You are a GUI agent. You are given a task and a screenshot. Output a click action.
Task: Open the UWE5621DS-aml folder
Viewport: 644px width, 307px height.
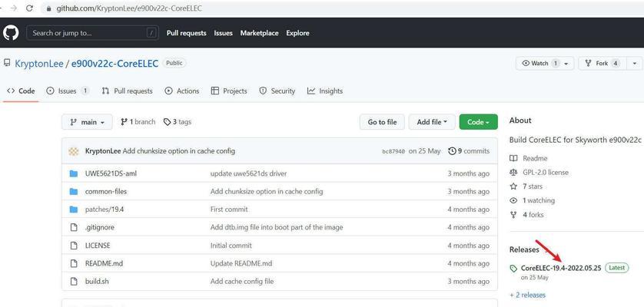[111, 173]
